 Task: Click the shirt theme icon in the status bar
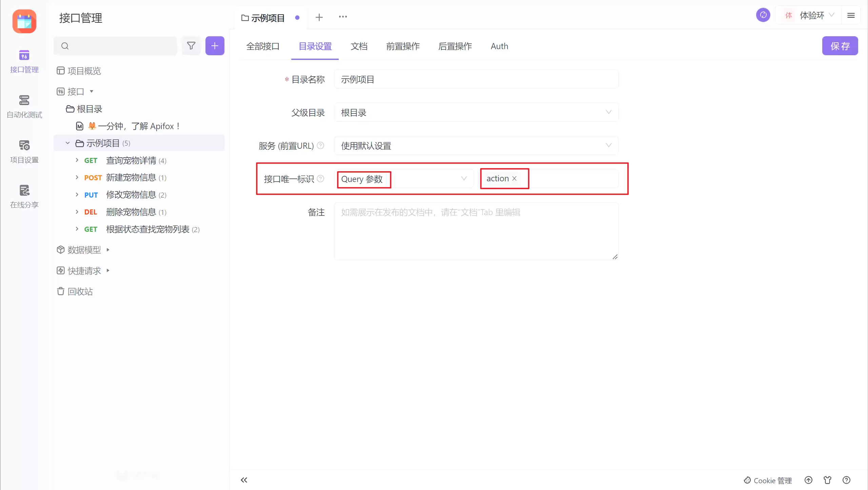(x=827, y=480)
